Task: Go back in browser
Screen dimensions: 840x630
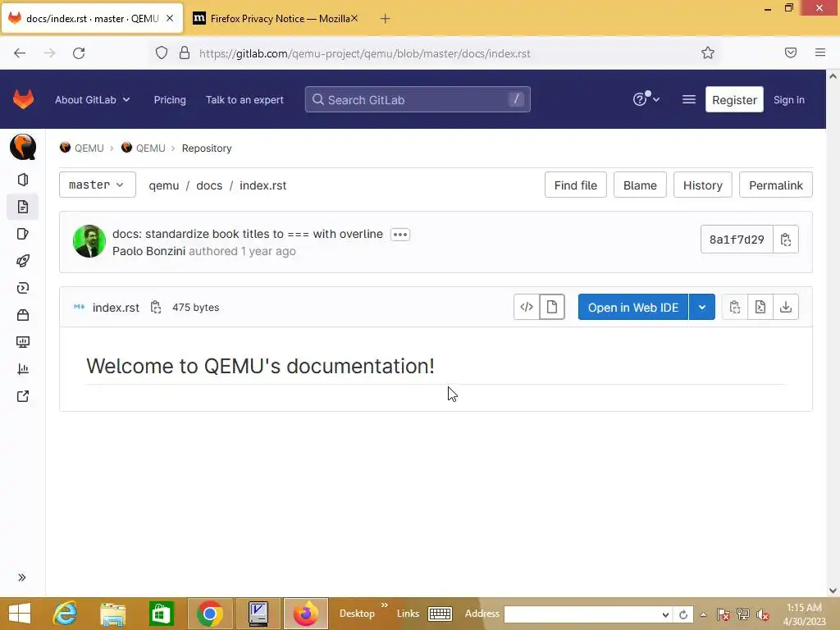Action: pyautogui.click(x=20, y=53)
